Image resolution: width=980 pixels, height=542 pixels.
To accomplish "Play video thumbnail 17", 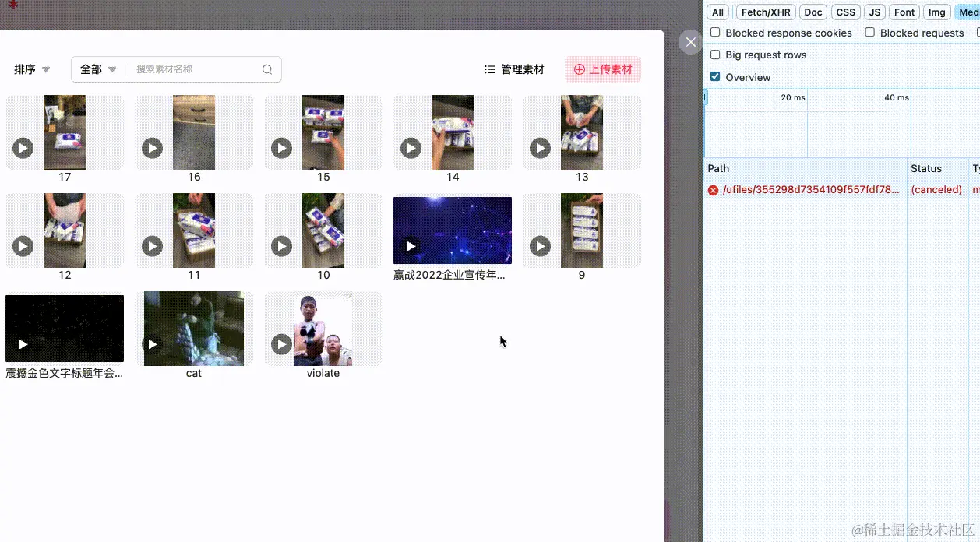I will (x=23, y=148).
